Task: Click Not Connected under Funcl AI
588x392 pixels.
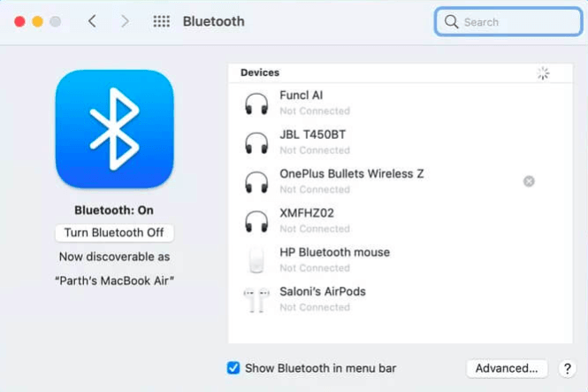Action: 315,111
